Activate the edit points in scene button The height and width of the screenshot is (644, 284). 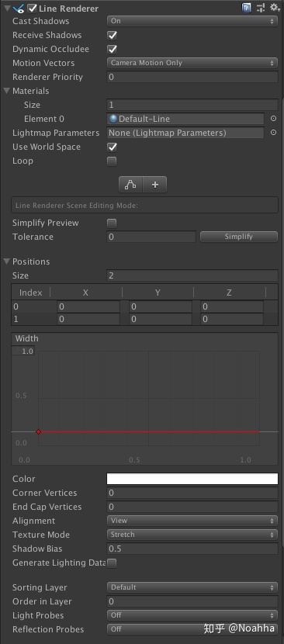click(130, 185)
